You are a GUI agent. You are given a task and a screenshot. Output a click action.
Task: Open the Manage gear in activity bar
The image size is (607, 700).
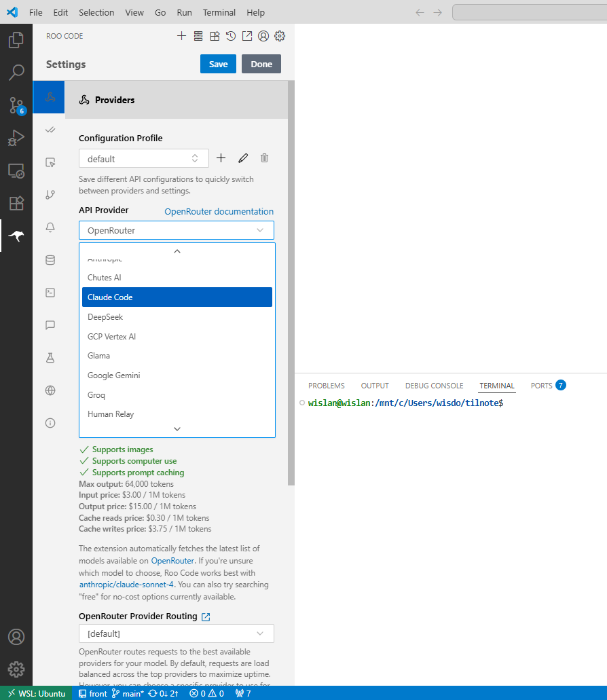16,669
